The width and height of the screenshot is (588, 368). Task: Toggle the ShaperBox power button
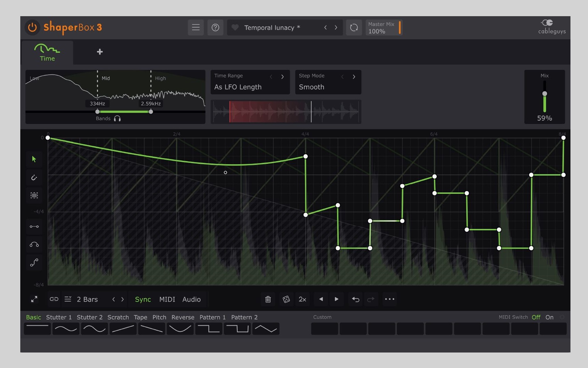pos(32,27)
